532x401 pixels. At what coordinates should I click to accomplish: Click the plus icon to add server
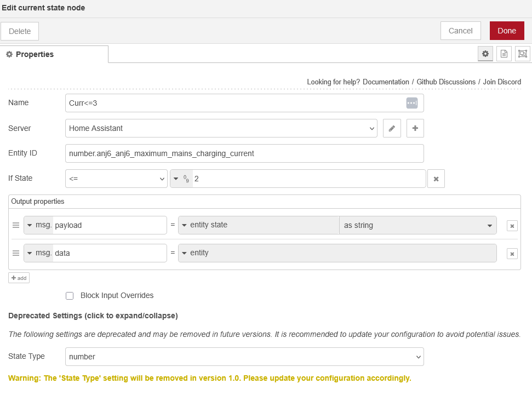pyautogui.click(x=415, y=128)
